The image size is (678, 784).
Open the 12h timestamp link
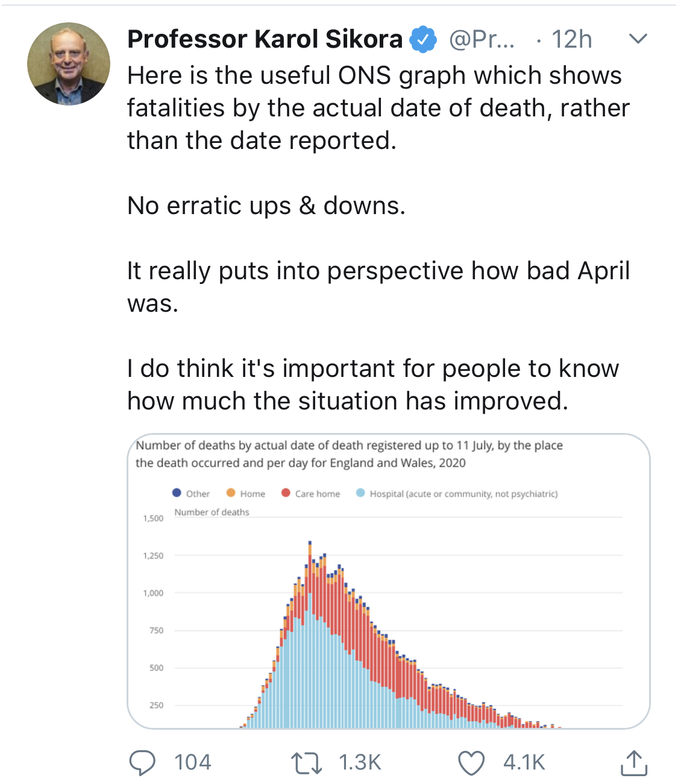[571, 40]
